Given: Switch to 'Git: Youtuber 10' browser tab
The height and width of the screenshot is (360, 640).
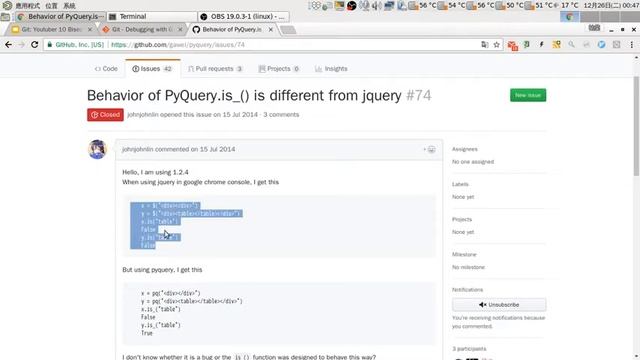Looking at the screenshot, I should [x=51, y=29].
